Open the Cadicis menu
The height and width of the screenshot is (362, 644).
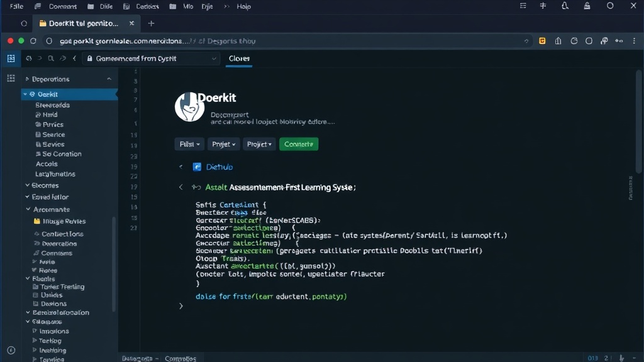coord(147,6)
